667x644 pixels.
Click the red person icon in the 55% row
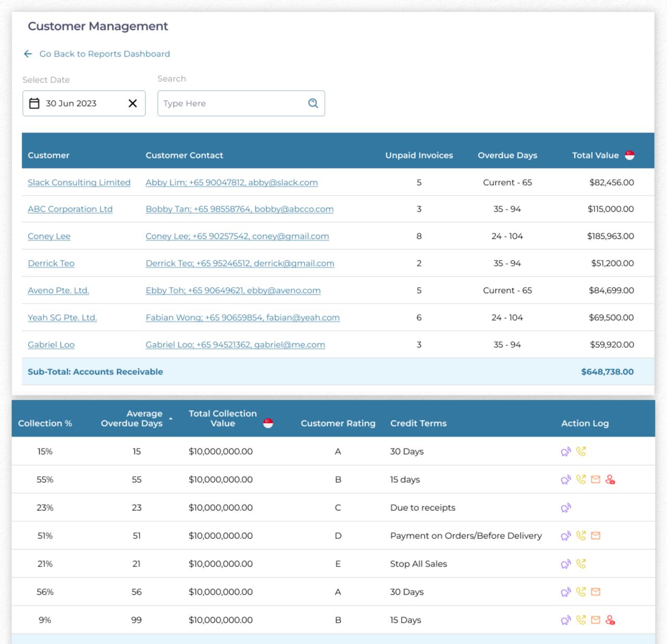[610, 479]
